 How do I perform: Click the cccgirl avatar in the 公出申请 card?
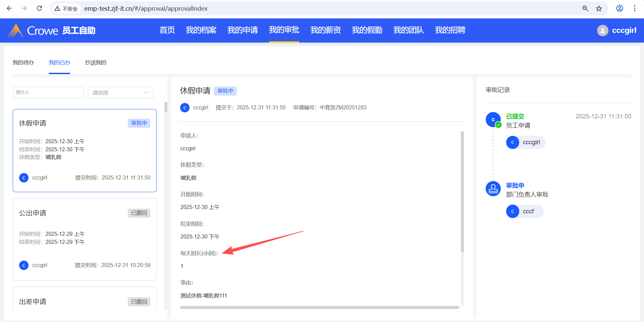point(24,265)
